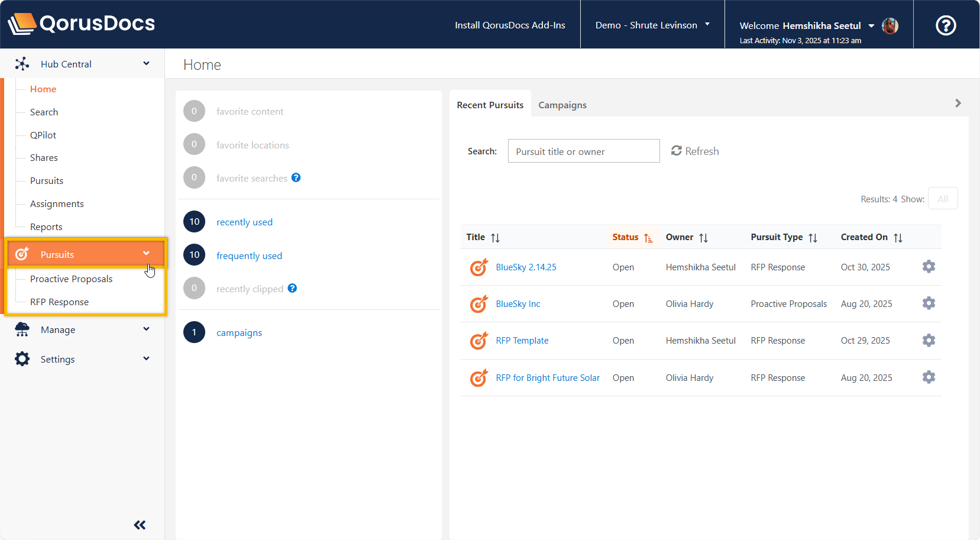The image size is (980, 540).
Task: Select RFP Response in sidebar menu
Action: point(59,302)
